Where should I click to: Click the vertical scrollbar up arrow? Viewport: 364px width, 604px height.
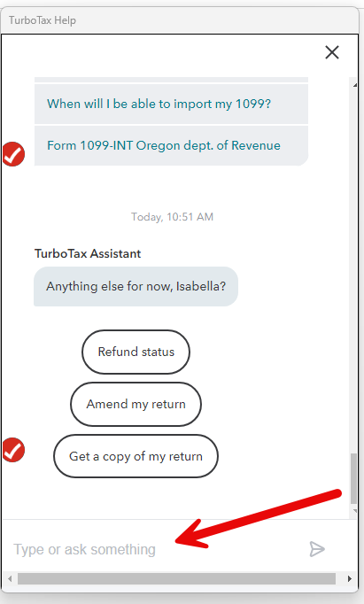(354, 85)
